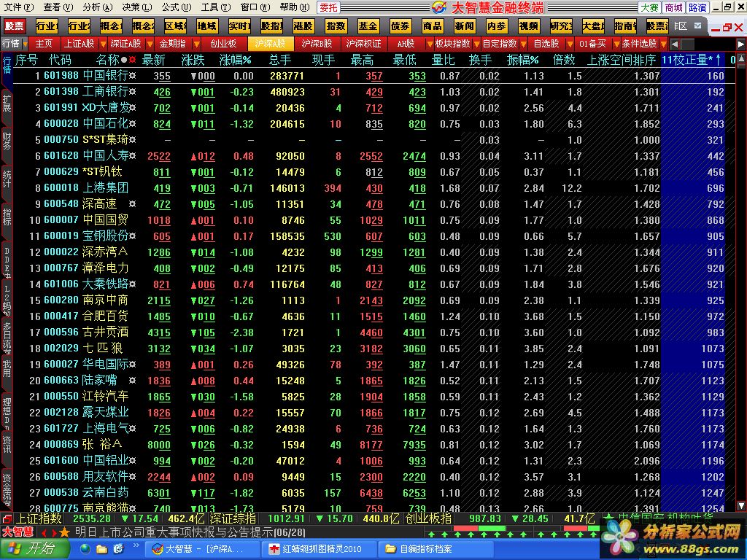Open the 区域 toolbar button
The width and height of the screenshot is (747, 560).
pos(175,26)
